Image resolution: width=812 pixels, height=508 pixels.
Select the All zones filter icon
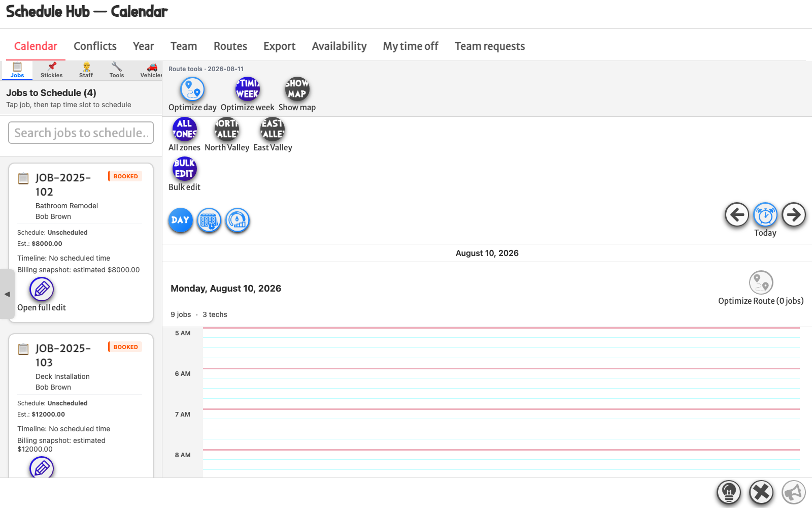pos(184,130)
